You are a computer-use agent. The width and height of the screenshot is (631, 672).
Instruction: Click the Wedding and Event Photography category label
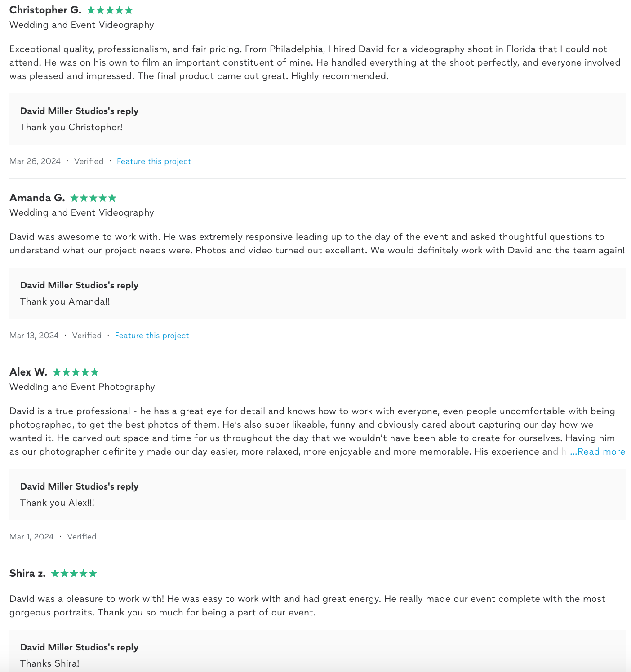tap(82, 387)
